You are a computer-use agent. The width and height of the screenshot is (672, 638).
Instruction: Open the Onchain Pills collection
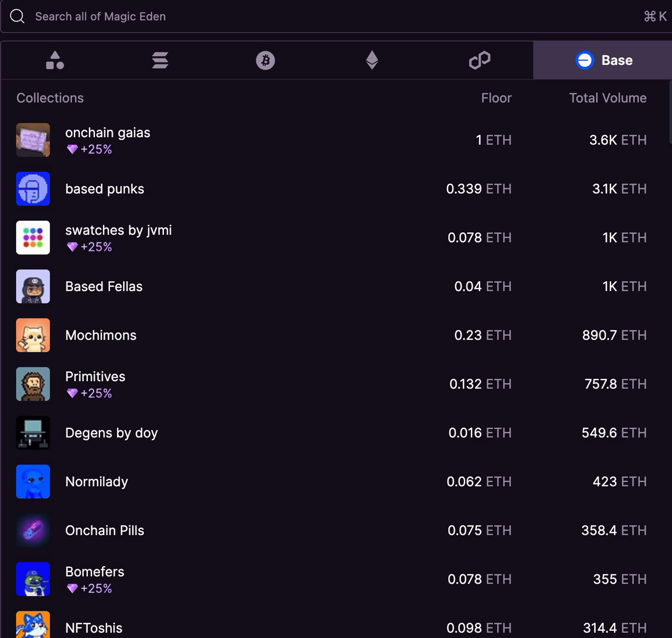click(x=105, y=530)
